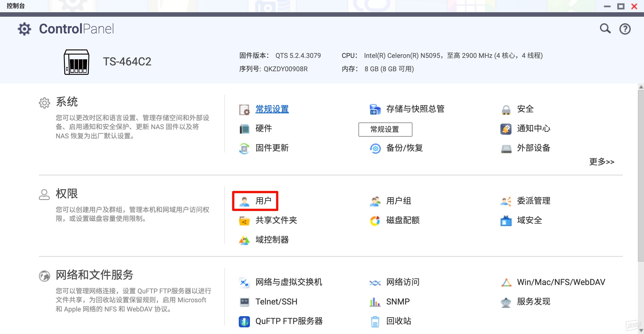Viewport: 644px width, 334px height.
Task: Click the 网络和文件服务 globe icon
Action: (x=45, y=276)
